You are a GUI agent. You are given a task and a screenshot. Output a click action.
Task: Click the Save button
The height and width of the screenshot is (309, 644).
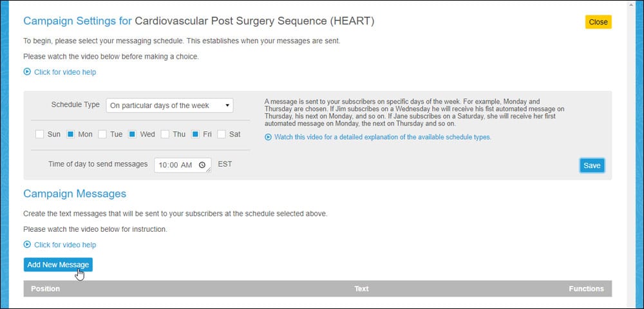coord(592,165)
